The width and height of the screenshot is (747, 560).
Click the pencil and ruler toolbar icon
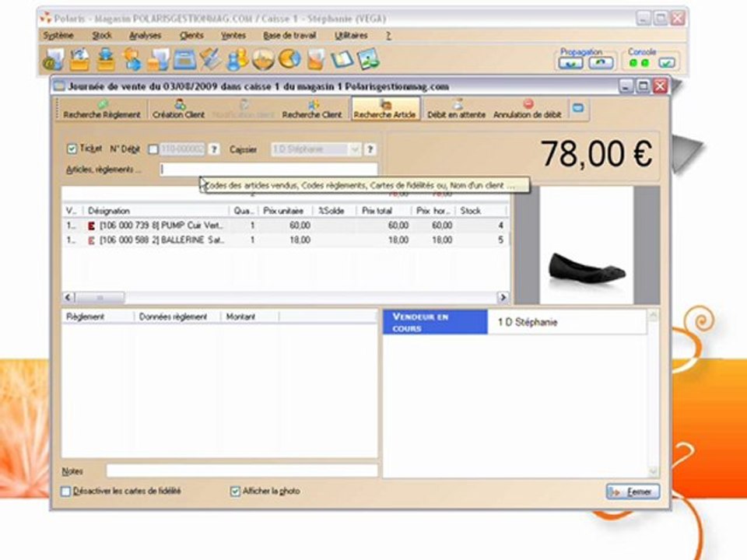(211, 60)
